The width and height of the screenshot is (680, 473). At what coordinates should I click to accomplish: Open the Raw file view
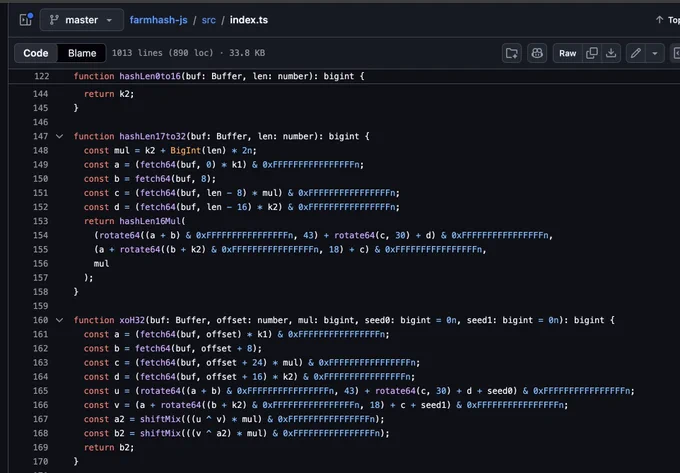568,53
